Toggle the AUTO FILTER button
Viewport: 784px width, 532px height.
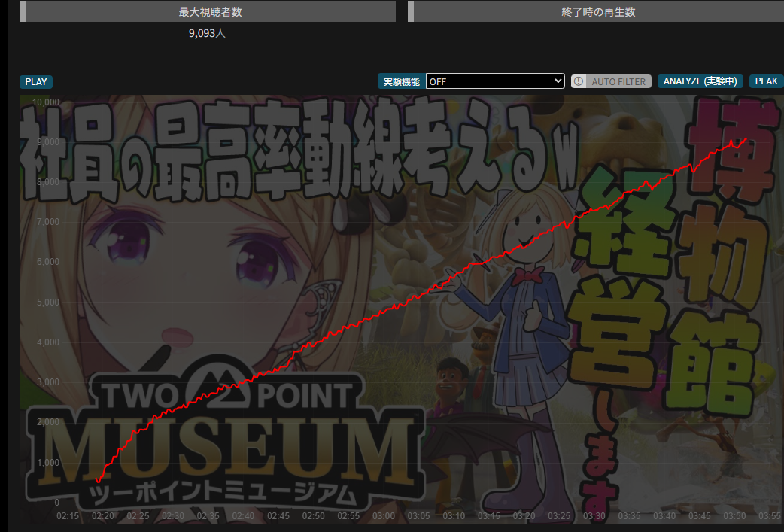(x=611, y=81)
